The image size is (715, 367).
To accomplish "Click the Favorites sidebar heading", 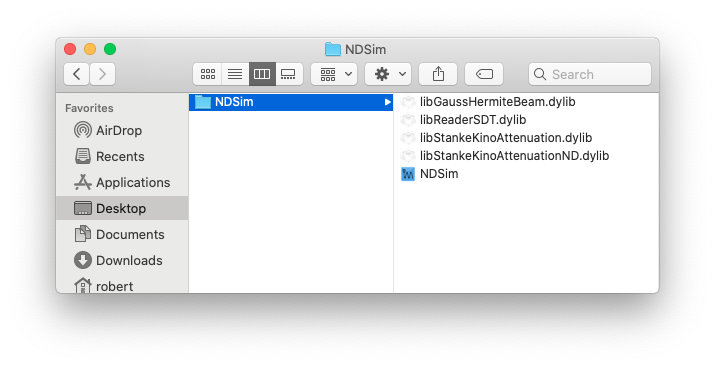I will [89, 108].
